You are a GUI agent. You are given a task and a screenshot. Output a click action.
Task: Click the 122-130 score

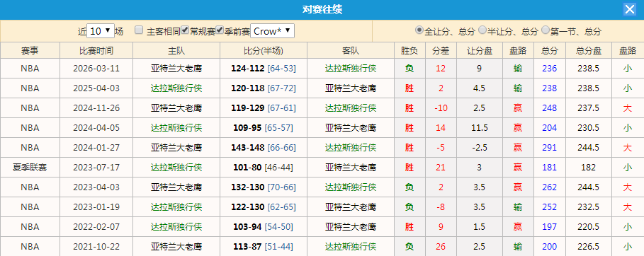click(x=248, y=206)
